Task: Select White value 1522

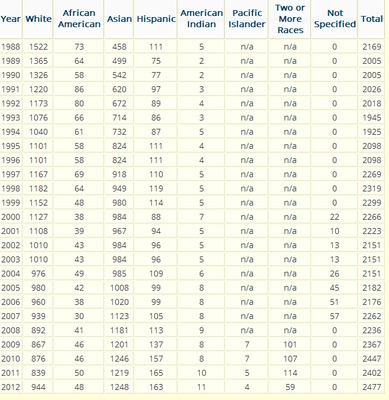Action: tap(38, 47)
